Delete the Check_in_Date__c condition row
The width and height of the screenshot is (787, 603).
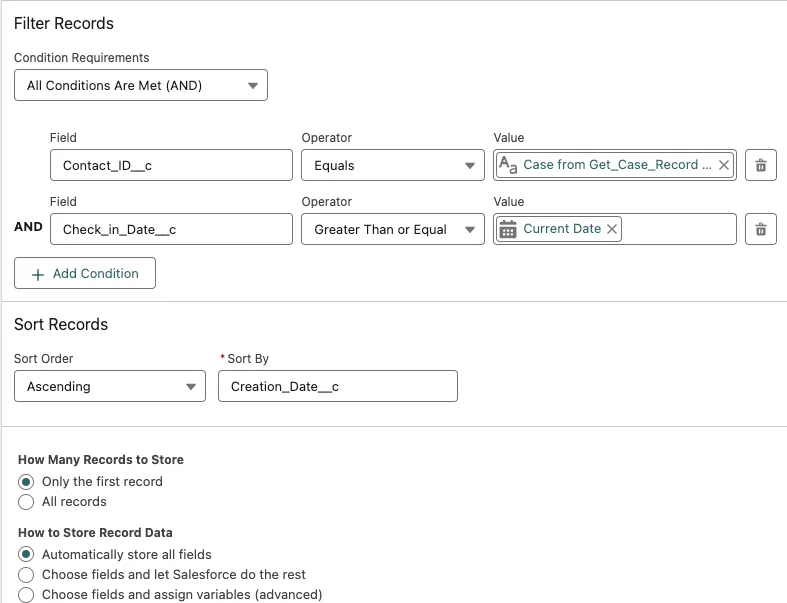tap(760, 229)
